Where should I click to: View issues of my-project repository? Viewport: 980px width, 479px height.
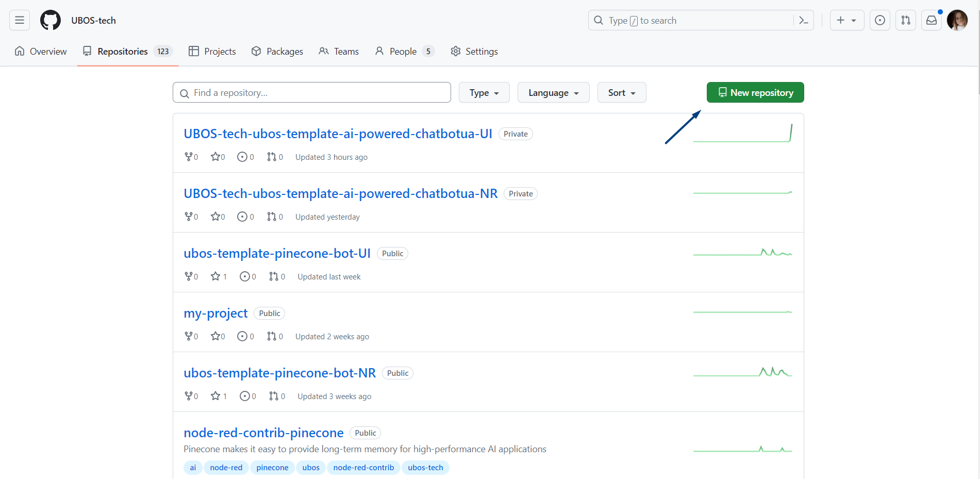(x=245, y=336)
